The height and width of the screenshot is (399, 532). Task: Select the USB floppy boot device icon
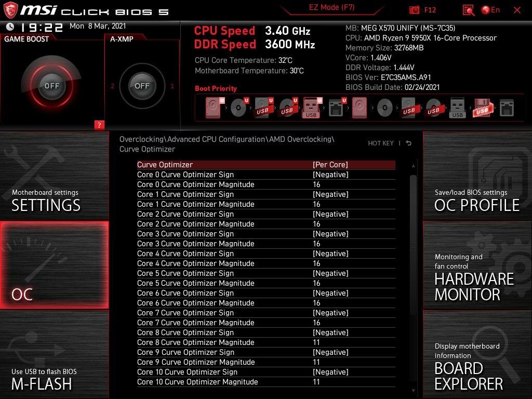click(482, 108)
